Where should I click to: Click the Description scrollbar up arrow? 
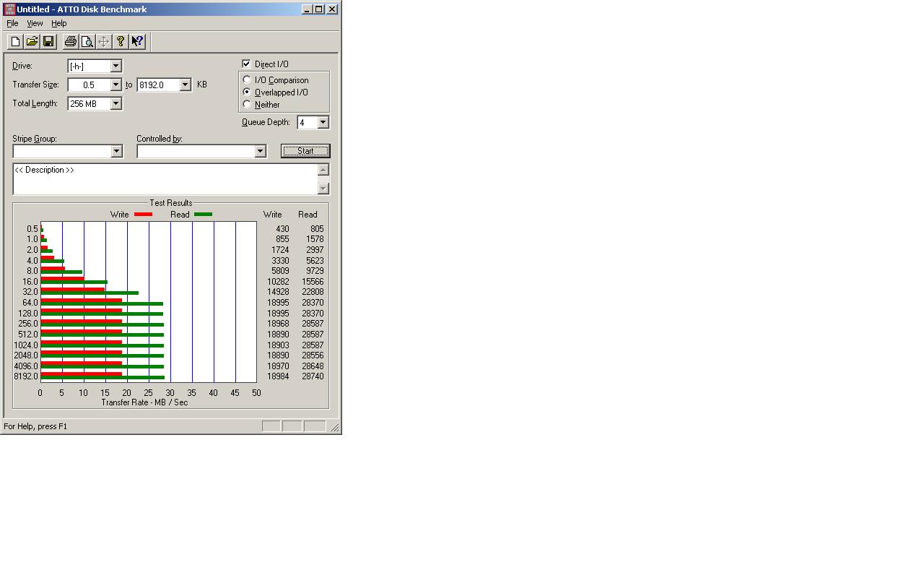(x=323, y=170)
